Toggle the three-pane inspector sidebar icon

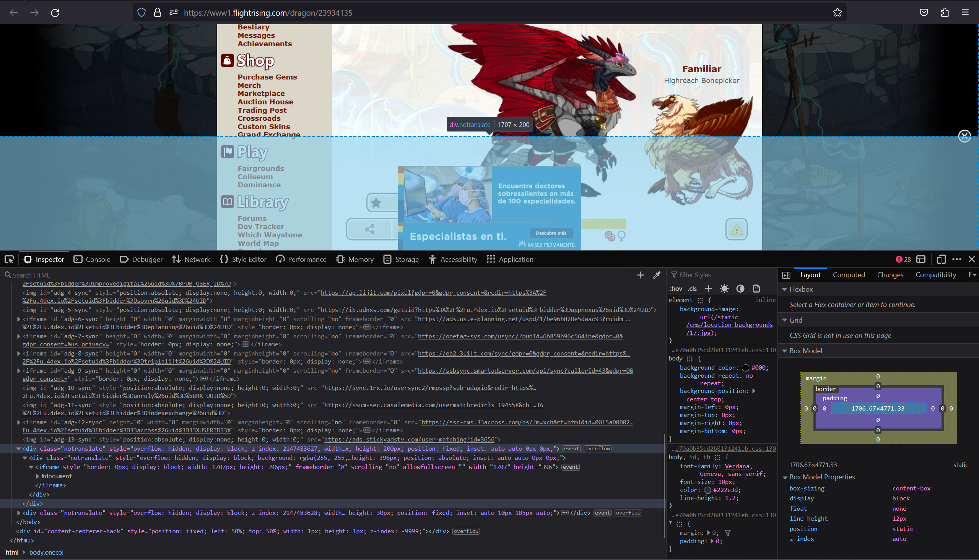coord(786,275)
